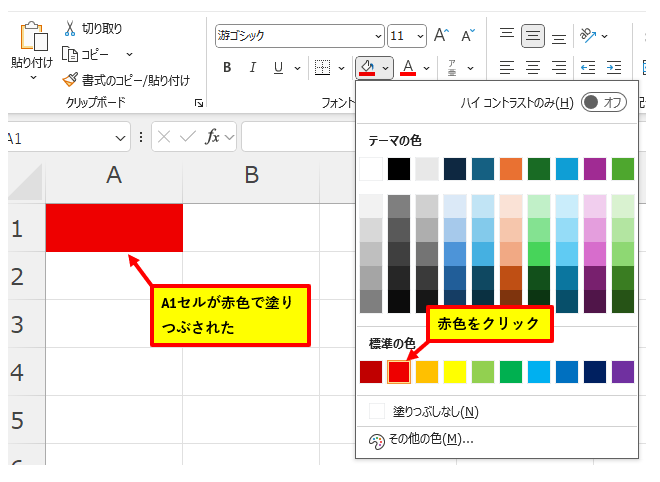Toggle Bold formatting

(227, 67)
